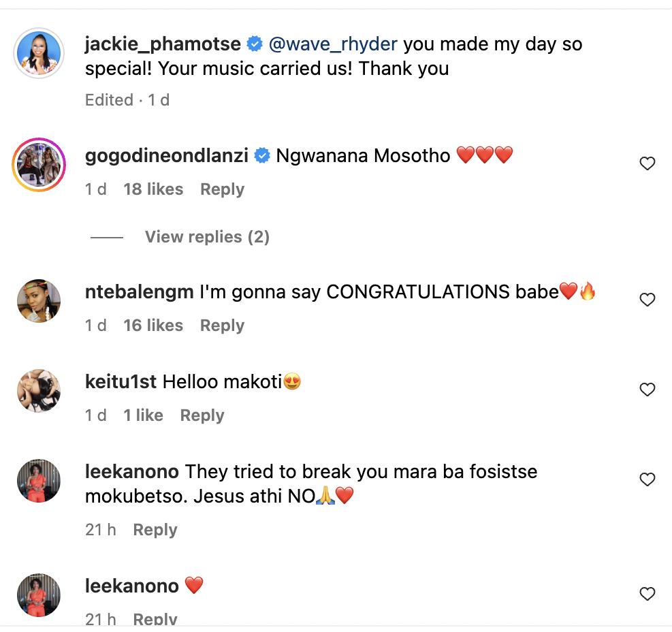The width and height of the screenshot is (672, 632).
Task: Open gogodineondlanzi's story avatar
Action: coord(39,164)
